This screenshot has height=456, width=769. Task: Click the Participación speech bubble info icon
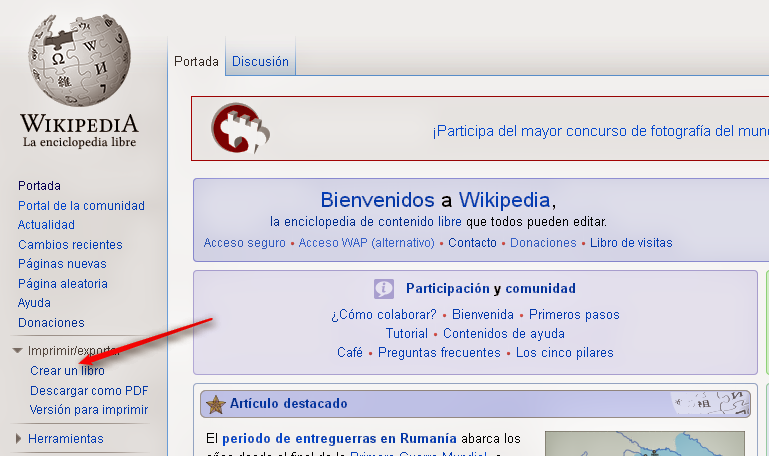tap(384, 289)
